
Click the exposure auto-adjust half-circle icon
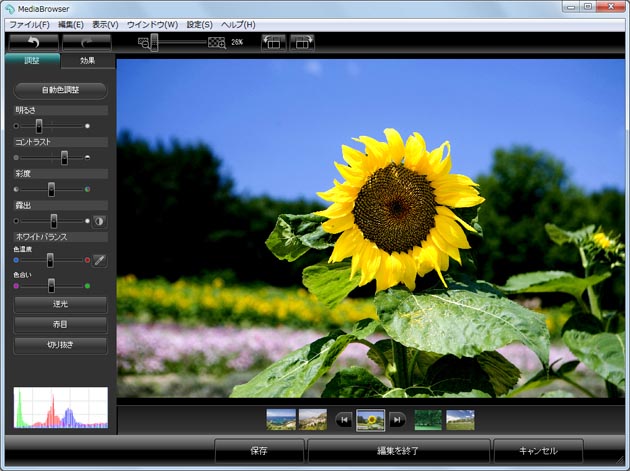click(99, 221)
